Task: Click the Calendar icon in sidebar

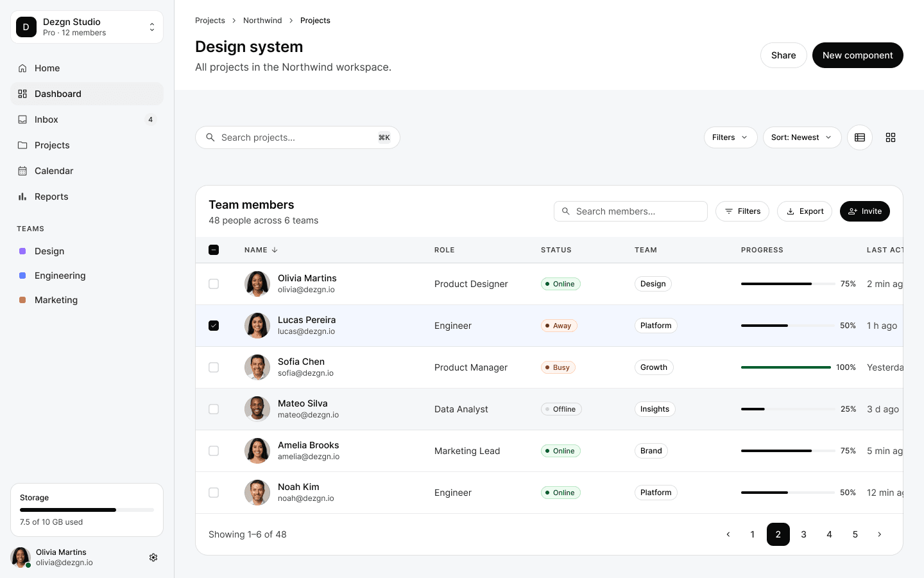Action: [x=22, y=171]
